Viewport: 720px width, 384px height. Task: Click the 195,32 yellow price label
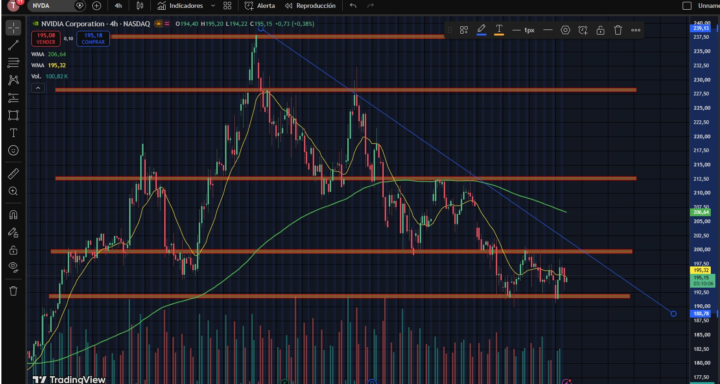click(700, 270)
